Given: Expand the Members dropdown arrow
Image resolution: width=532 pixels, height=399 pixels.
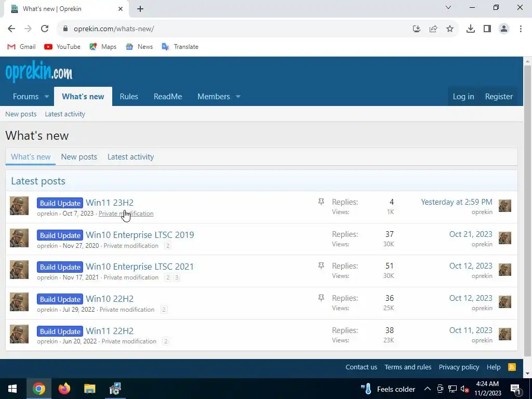Looking at the screenshot, I should (x=238, y=97).
